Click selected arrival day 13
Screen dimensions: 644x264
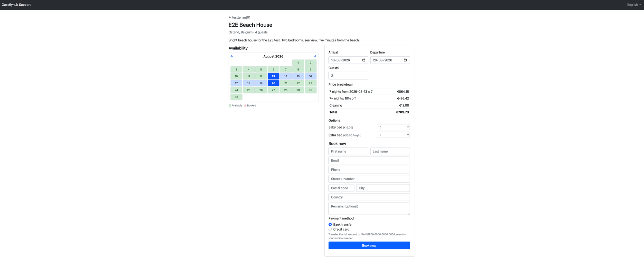pyautogui.click(x=273, y=76)
